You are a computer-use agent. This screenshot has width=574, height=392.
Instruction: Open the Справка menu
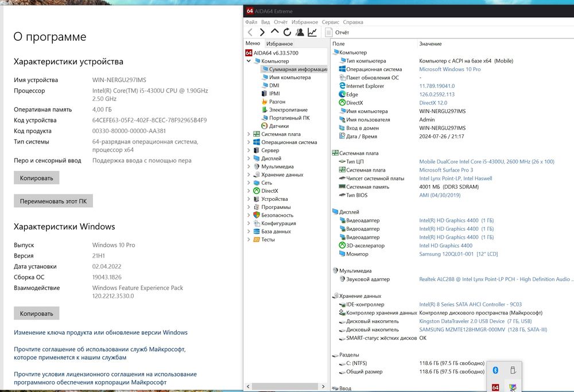point(353,22)
